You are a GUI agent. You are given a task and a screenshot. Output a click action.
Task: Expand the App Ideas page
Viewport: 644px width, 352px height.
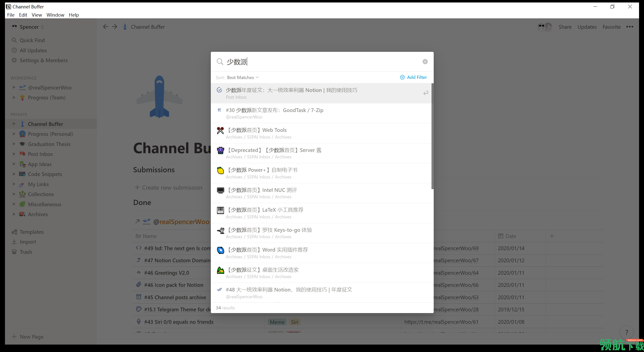pyautogui.click(x=14, y=164)
